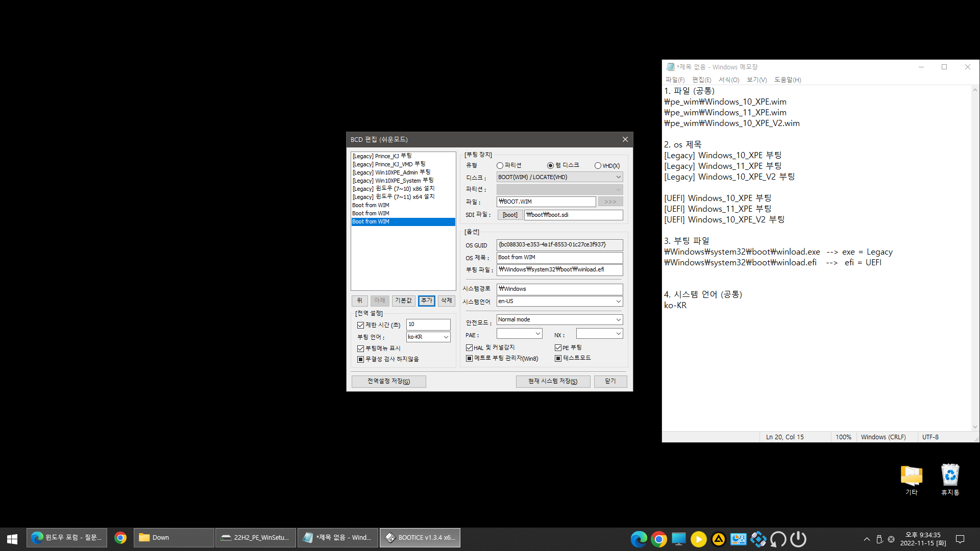The image size is (980, 551).
Task: Select [Legacy] Prince_KJ_VMD 부팅 entry
Action: (403, 164)
